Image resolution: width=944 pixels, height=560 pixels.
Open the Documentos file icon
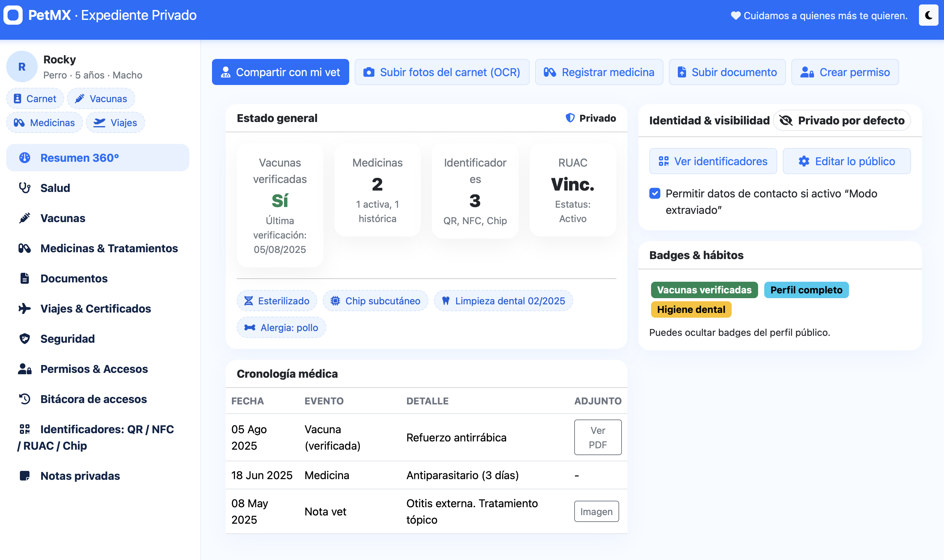point(25,279)
